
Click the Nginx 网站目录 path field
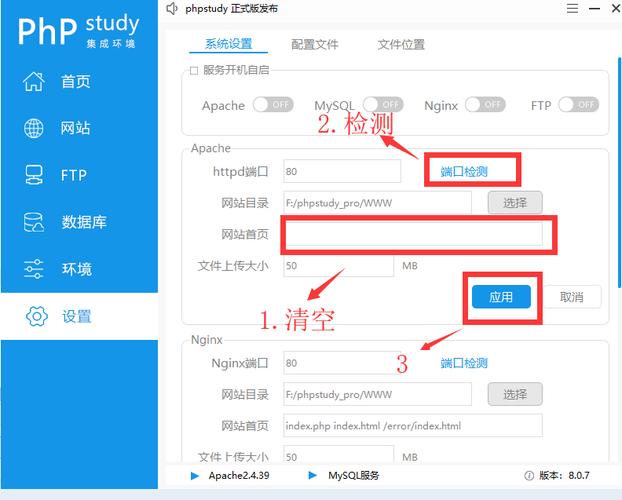click(377, 394)
